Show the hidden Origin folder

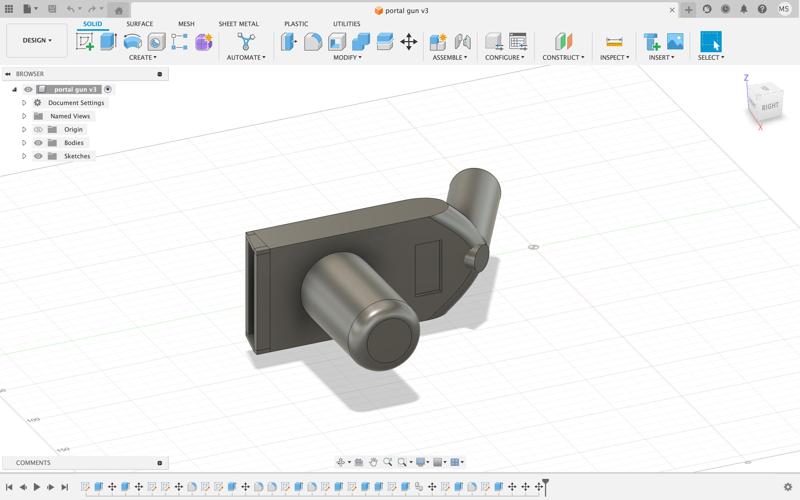[x=38, y=129]
